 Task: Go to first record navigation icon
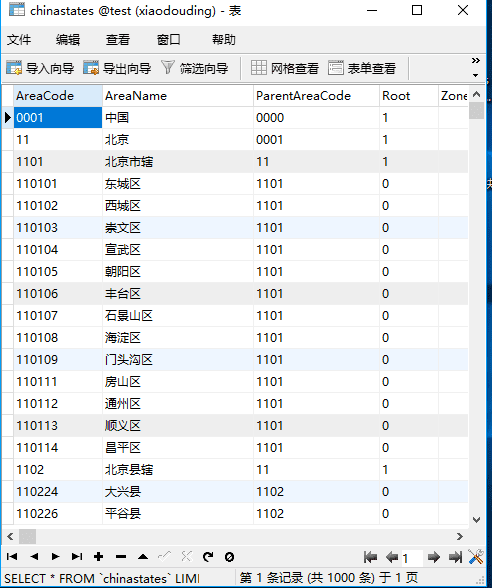point(12,556)
